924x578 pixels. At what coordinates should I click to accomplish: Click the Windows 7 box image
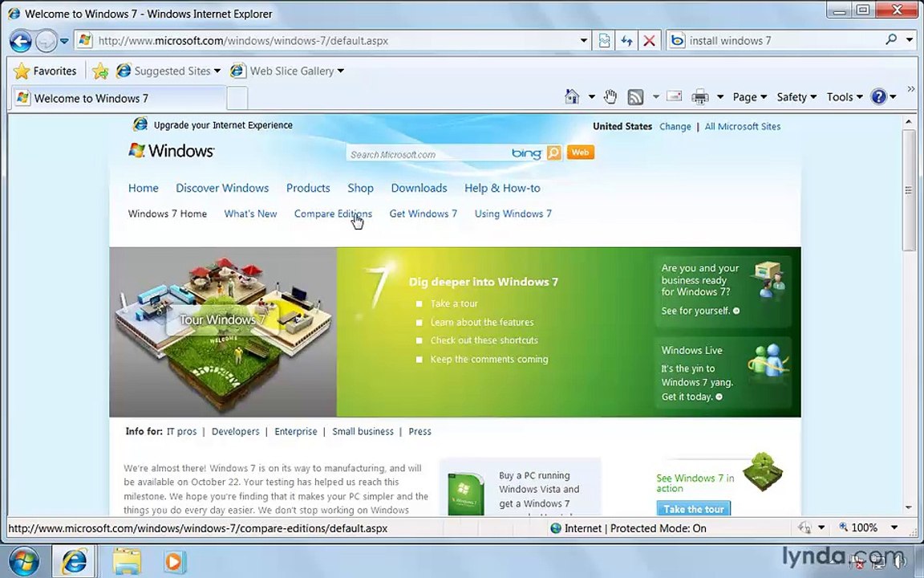coord(465,493)
